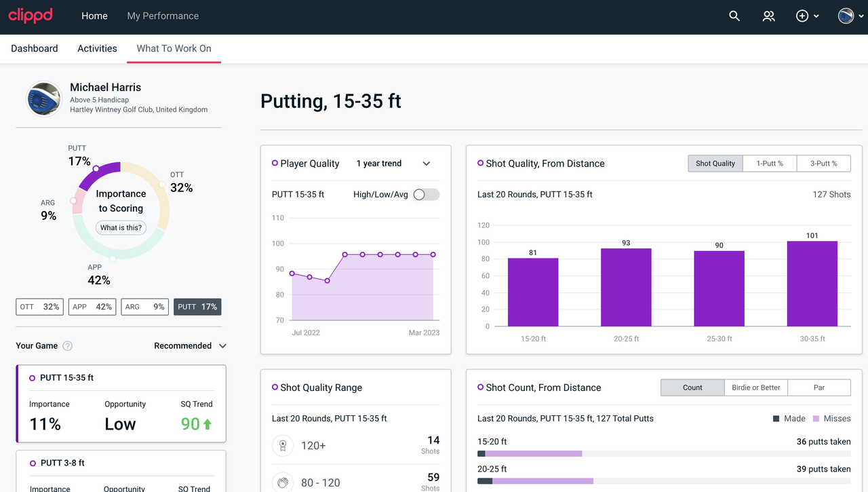Click the Putting, 15-35 ft heading

(331, 101)
